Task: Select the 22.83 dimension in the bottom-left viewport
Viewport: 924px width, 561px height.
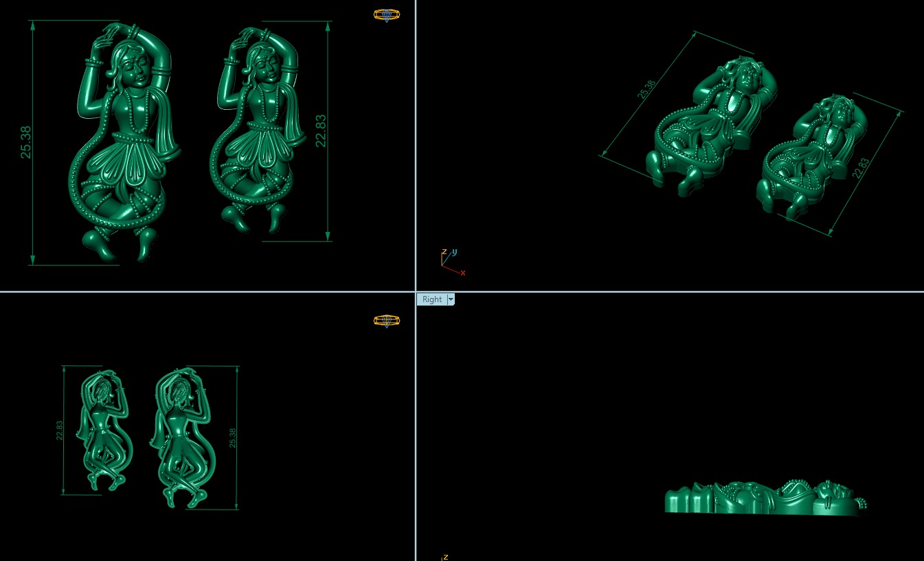Action: click(59, 431)
